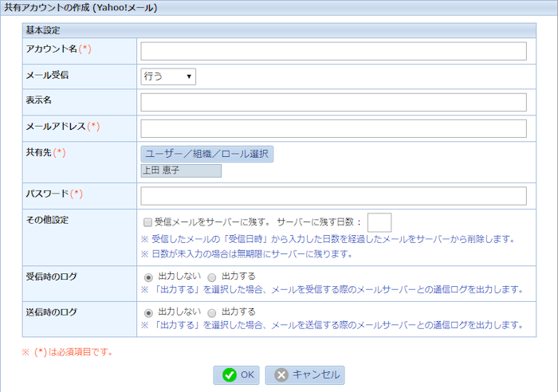The height and width of the screenshot is (392, 558).
Task: Open ユーザー/組織/ロール選択 selector
Action: pyautogui.click(x=206, y=154)
